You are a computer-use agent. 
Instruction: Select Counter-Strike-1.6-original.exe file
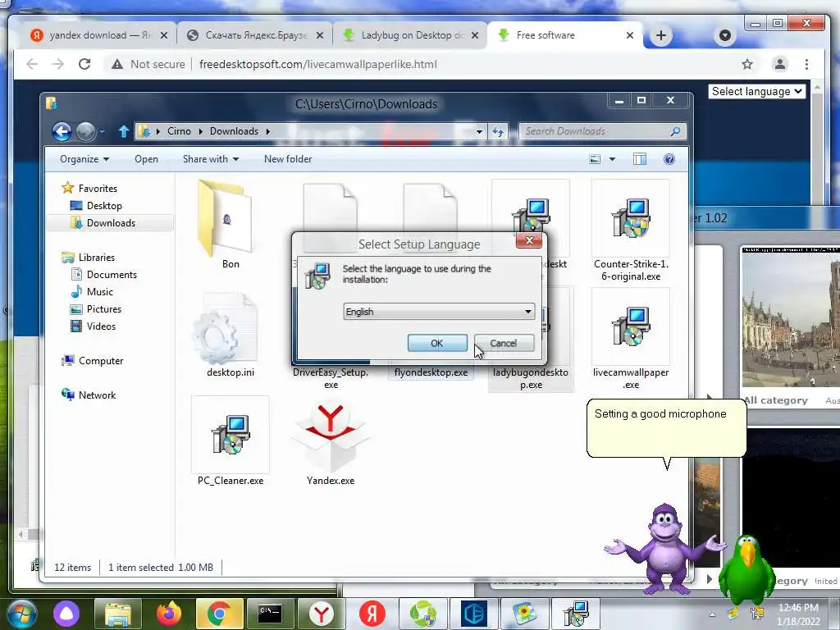[631, 231]
